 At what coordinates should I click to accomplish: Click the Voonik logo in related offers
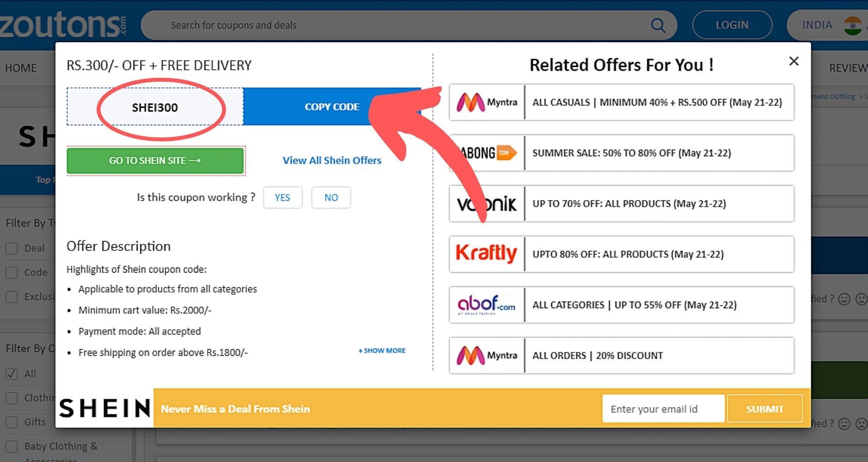[487, 204]
